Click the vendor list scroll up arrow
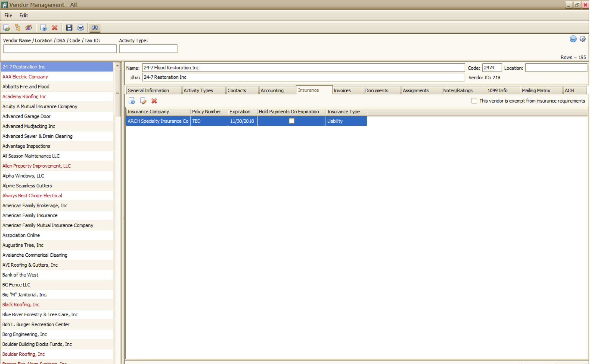Image resolution: width=590 pixels, height=364 pixels. (x=117, y=66)
